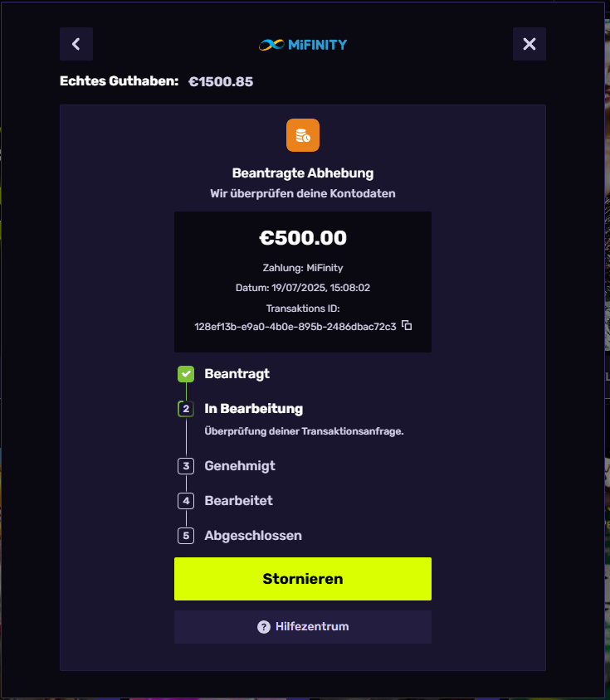Image resolution: width=610 pixels, height=700 pixels.
Task: Click the Bearbeitet step label
Action: 238,501
